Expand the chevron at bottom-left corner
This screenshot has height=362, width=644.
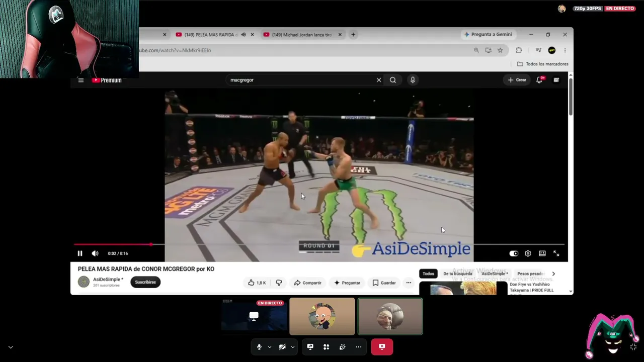coord(11,347)
